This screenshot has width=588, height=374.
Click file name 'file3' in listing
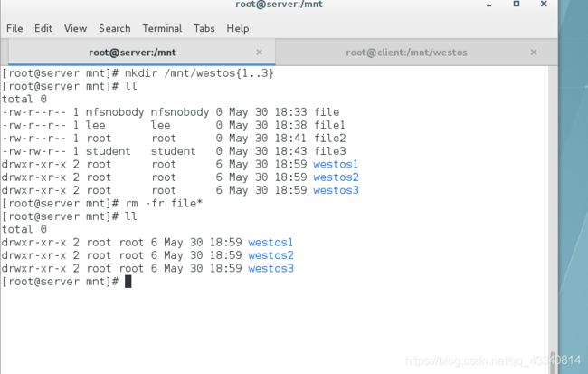(x=330, y=151)
